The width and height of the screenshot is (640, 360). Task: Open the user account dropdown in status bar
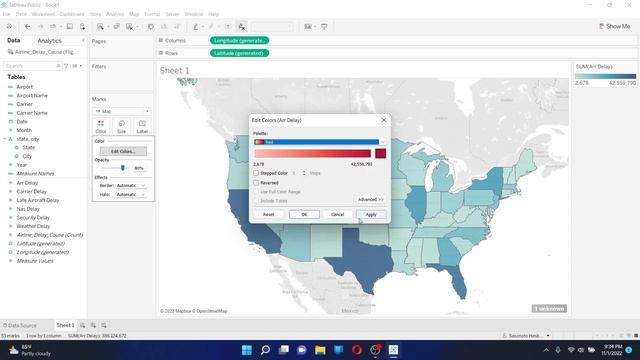(548, 336)
